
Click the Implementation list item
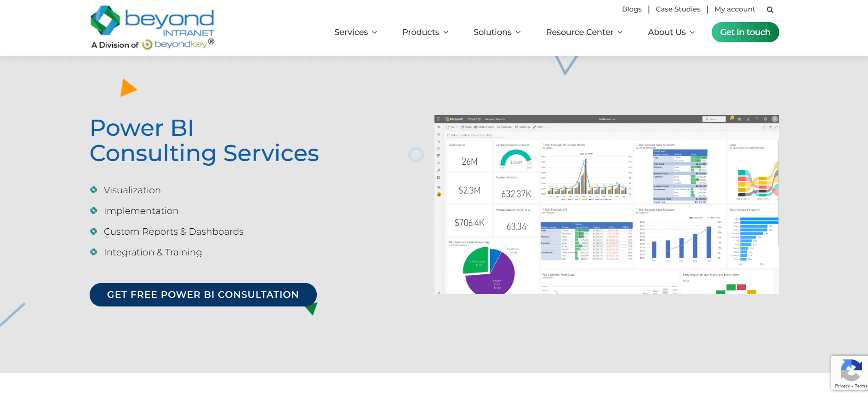pos(141,211)
